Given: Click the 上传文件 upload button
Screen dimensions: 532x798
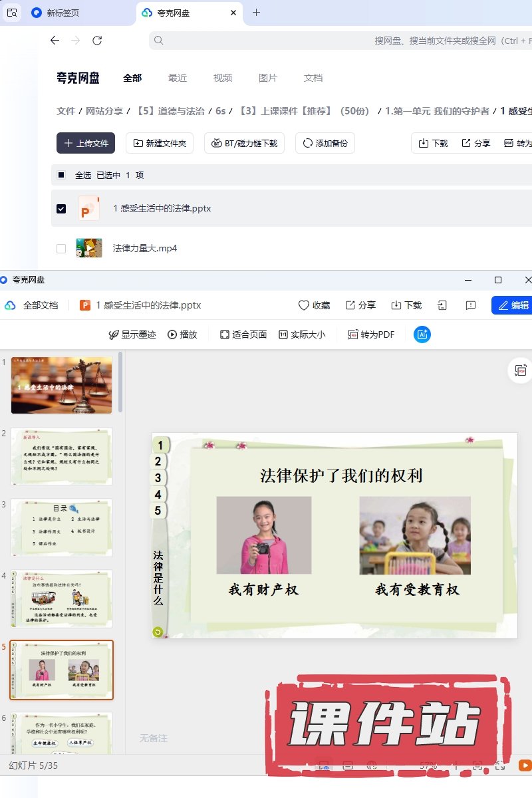Looking at the screenshot, I should point(86,143).
